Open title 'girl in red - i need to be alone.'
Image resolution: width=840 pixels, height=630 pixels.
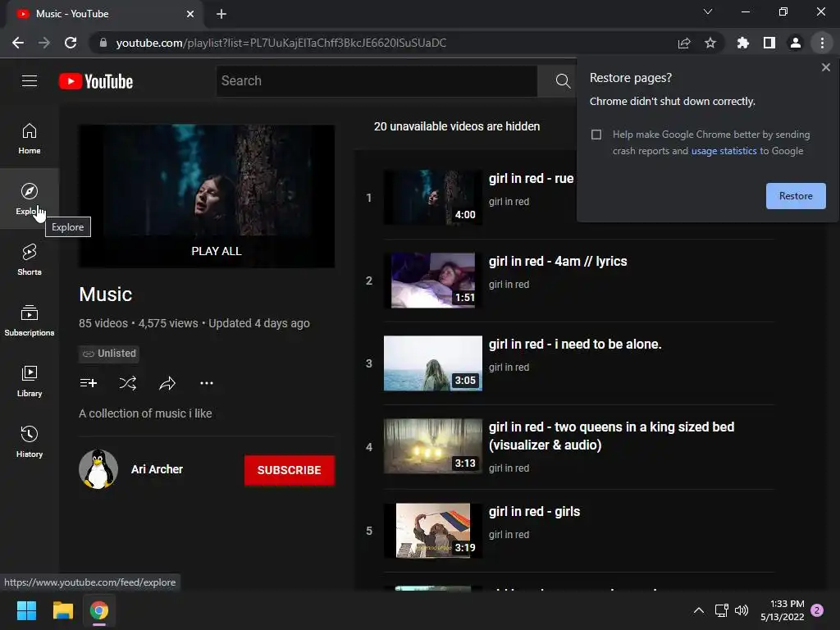pos(575,344)
